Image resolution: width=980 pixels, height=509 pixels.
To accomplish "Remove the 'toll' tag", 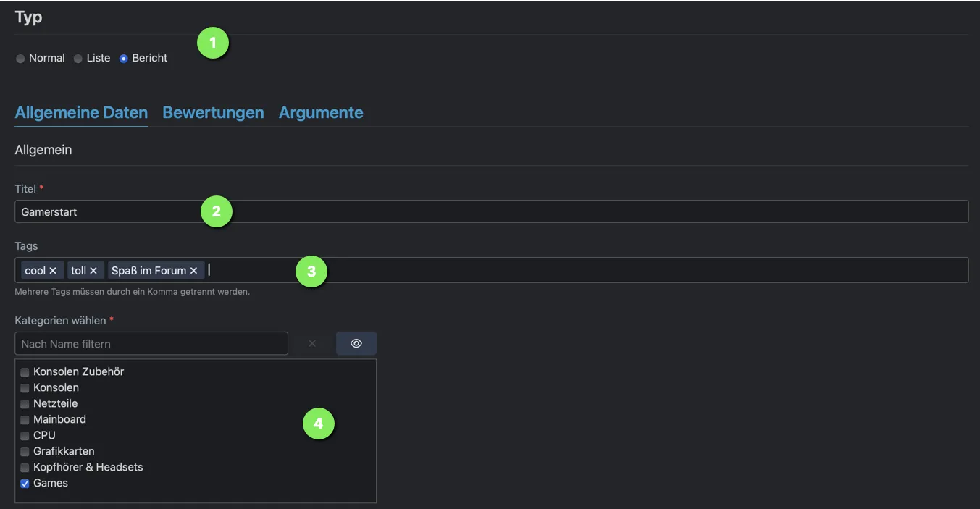I will click(93, 271).
